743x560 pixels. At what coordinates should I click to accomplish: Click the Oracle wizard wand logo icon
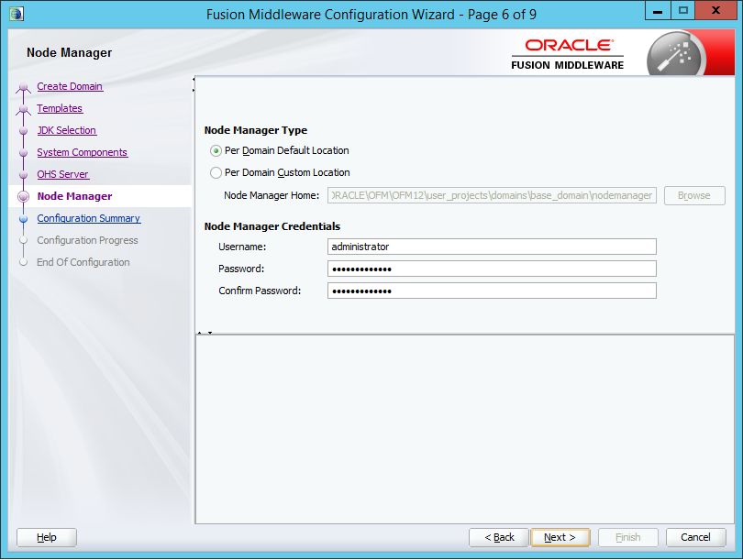point(674,54)
